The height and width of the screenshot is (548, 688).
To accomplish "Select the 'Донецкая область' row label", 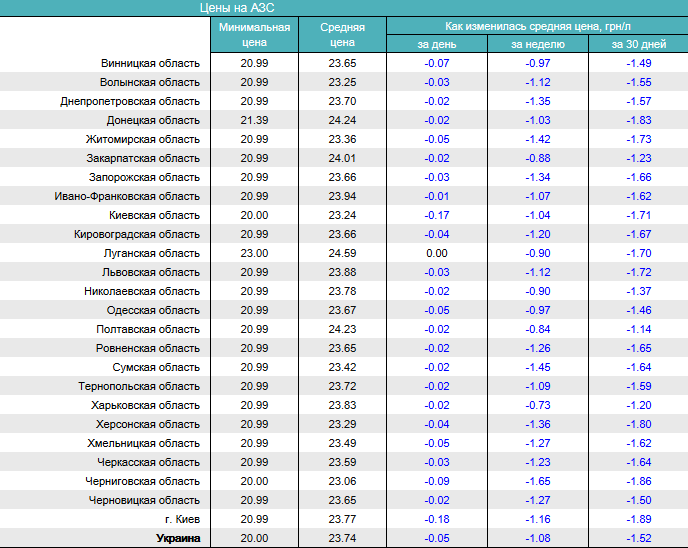I will pos(154,120).
